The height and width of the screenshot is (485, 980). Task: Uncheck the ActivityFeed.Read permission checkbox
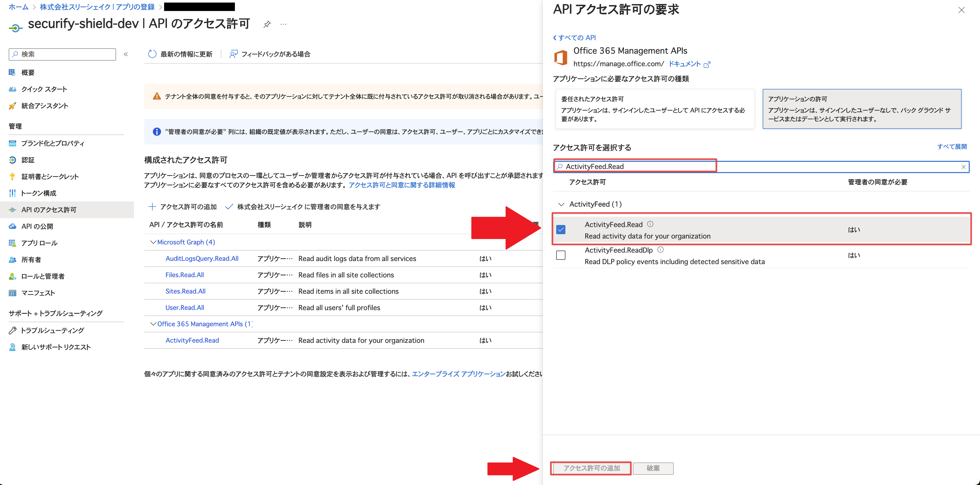[560, 229]
